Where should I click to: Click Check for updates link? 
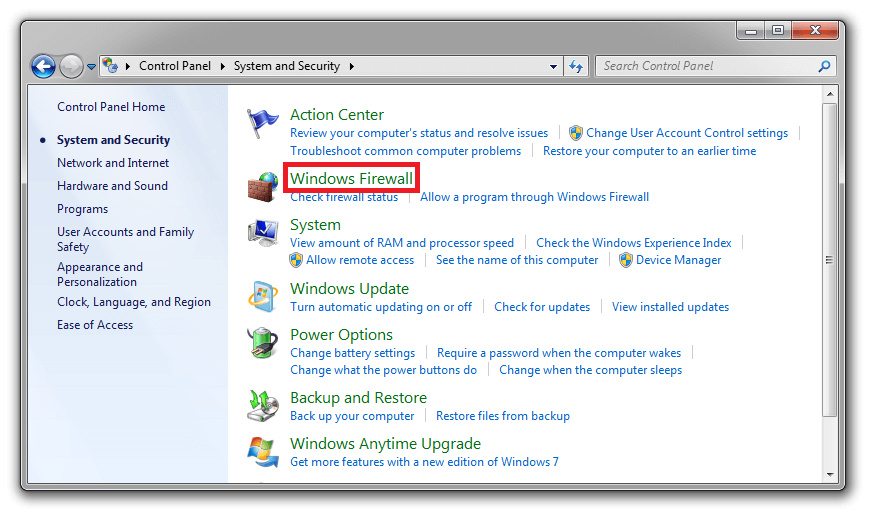tap(542, 307)
